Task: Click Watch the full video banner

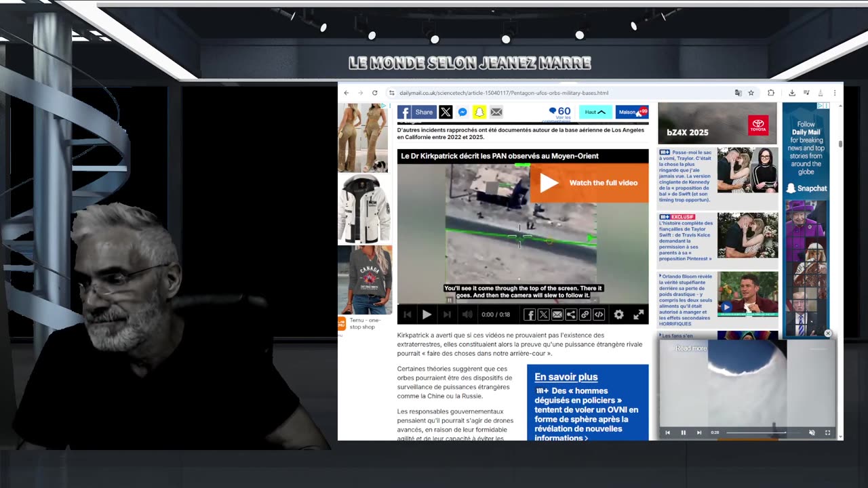Action: (x=589, y=183)
